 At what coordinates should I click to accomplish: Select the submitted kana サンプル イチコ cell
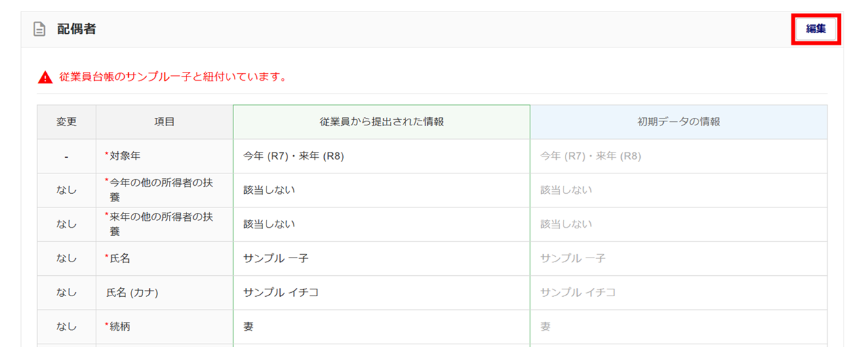281,293
